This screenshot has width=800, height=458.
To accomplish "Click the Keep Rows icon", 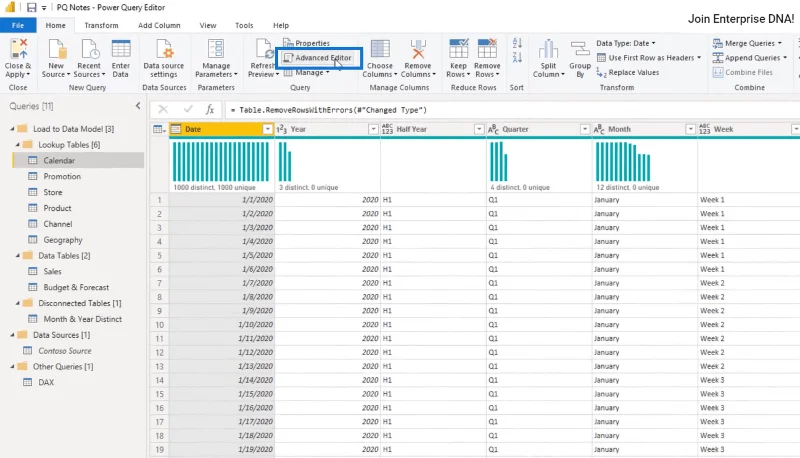I will point(458,49).
